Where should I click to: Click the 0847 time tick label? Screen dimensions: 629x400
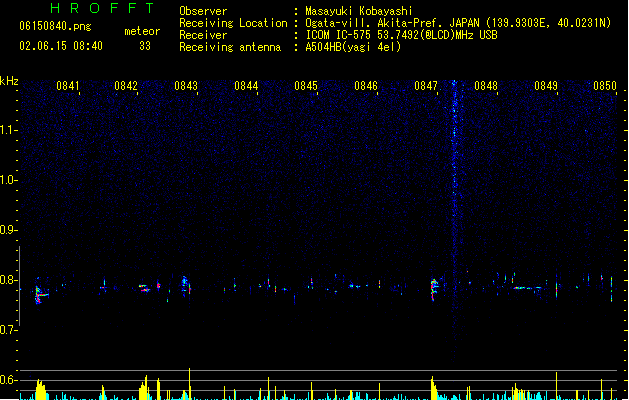[x=426, y=86]
